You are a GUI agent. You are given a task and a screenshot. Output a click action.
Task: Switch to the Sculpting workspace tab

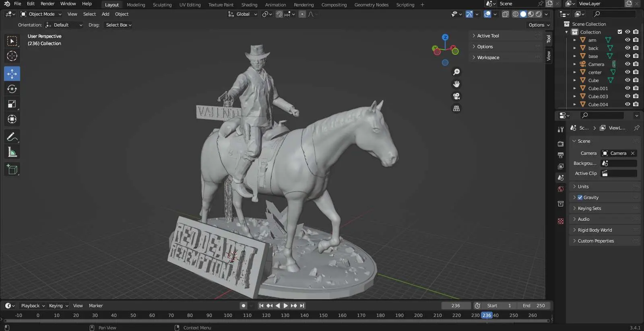(162, 5)
